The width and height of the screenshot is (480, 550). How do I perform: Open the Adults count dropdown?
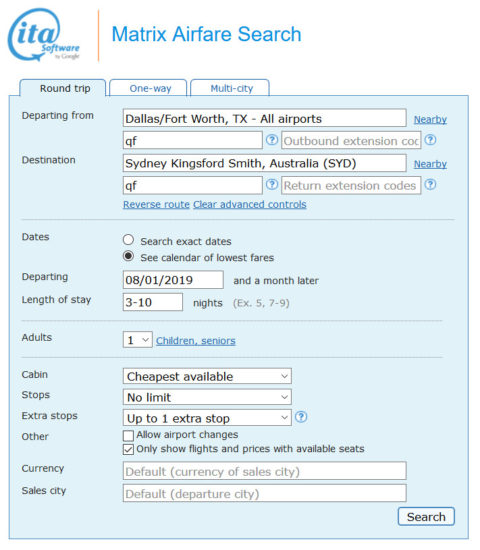click(138, 340)
